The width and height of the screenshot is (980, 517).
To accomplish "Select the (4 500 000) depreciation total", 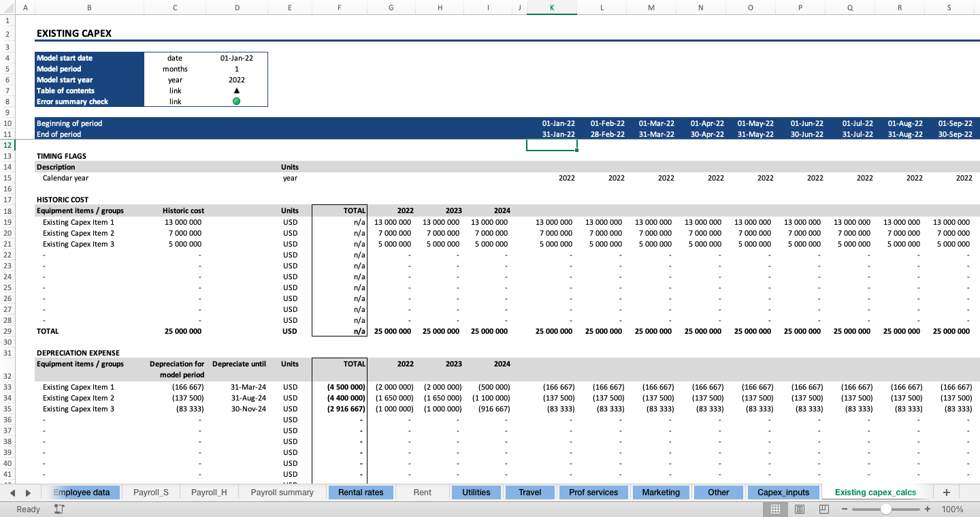I will (x=346, y=387).
